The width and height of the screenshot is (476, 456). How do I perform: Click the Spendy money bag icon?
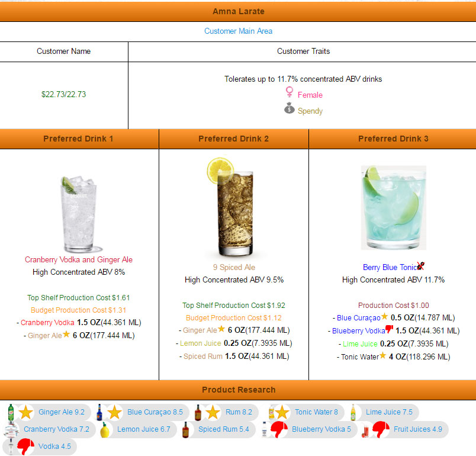coord(290,109)
